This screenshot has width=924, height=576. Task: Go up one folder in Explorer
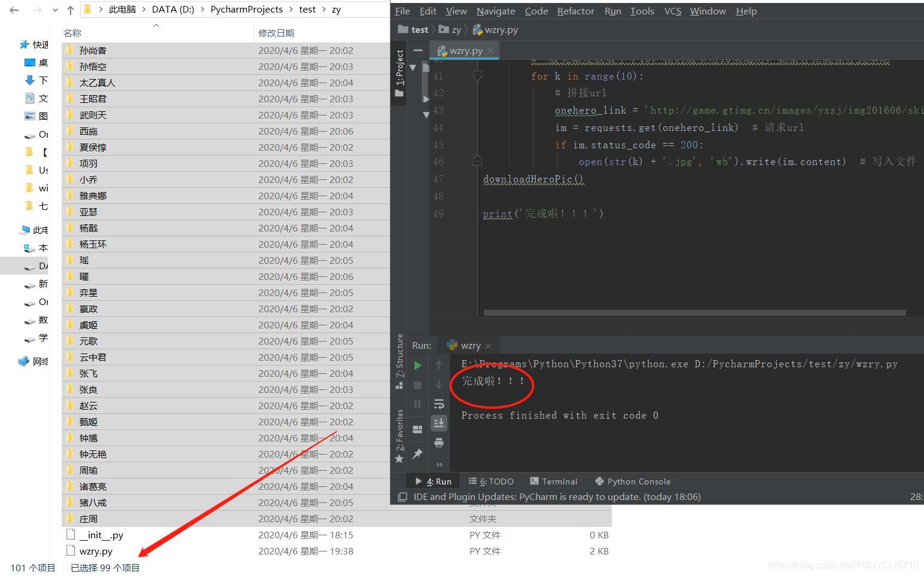71,10
